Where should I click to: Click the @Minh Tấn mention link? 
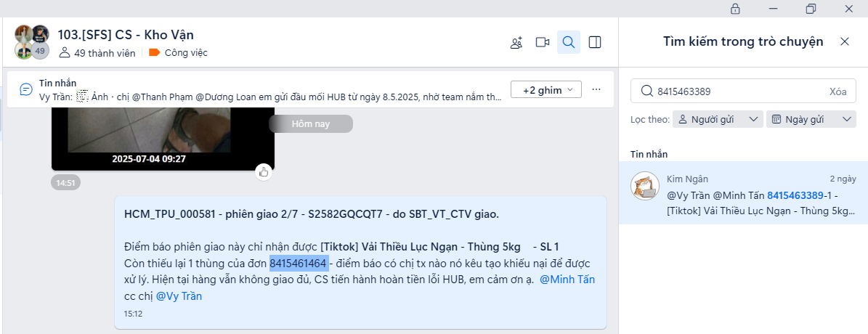point(567,280)
